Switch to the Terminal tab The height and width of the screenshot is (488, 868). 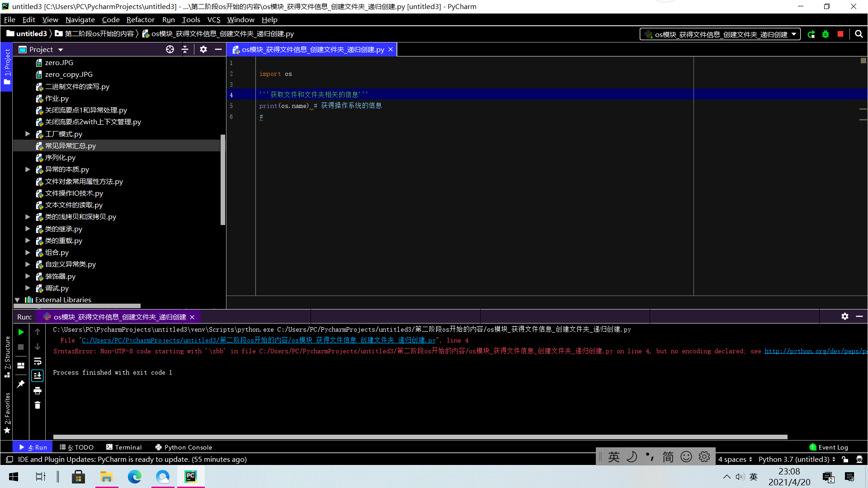pyautogui.click(x=124, y=447)
